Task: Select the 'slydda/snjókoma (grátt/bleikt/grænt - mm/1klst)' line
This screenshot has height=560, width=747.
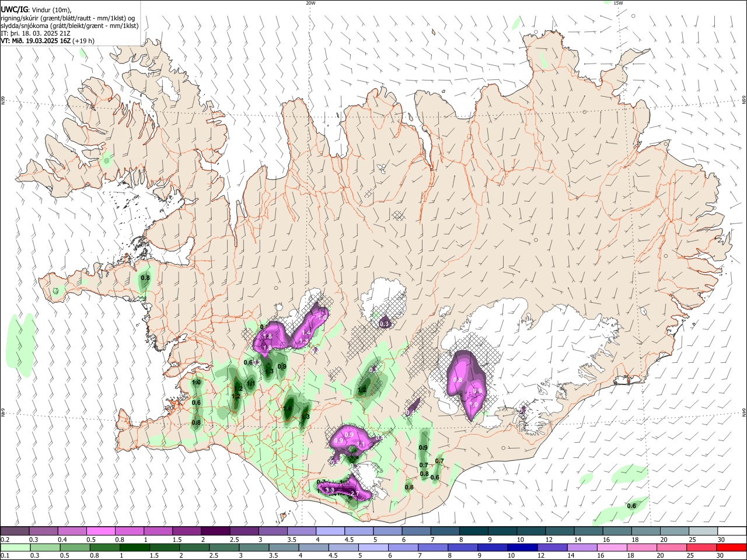Action: pos(69,26)
